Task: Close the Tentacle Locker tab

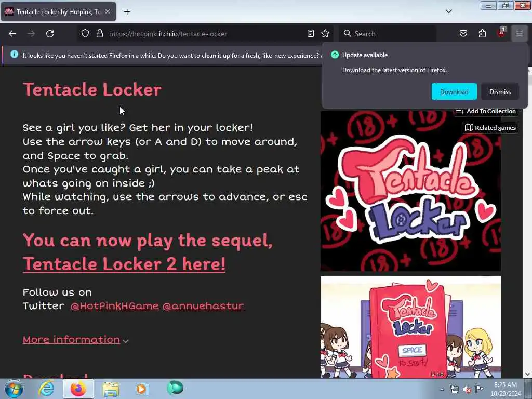Action: [108, 11]
